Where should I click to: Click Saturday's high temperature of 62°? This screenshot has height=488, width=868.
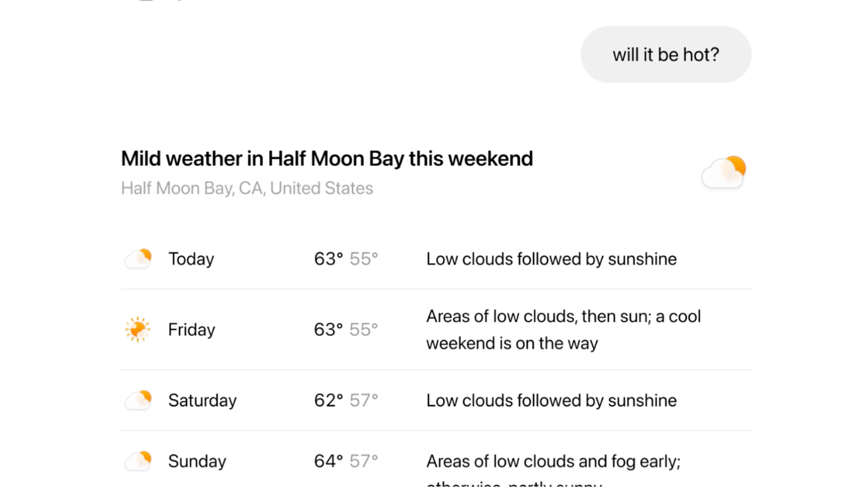(x=328, y=400)
